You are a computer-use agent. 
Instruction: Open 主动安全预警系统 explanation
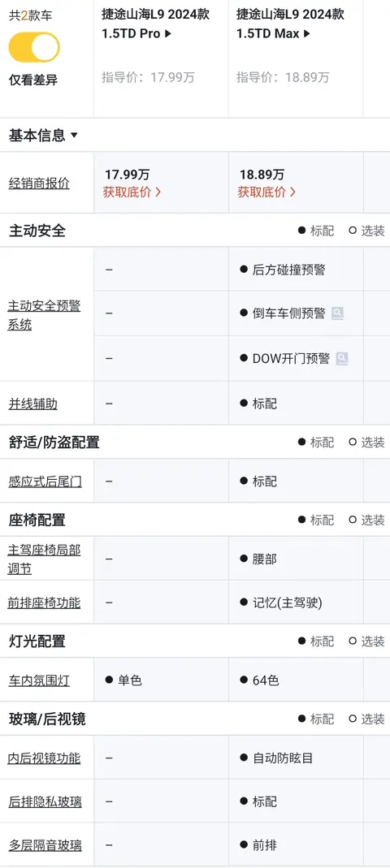pos(44,315)
